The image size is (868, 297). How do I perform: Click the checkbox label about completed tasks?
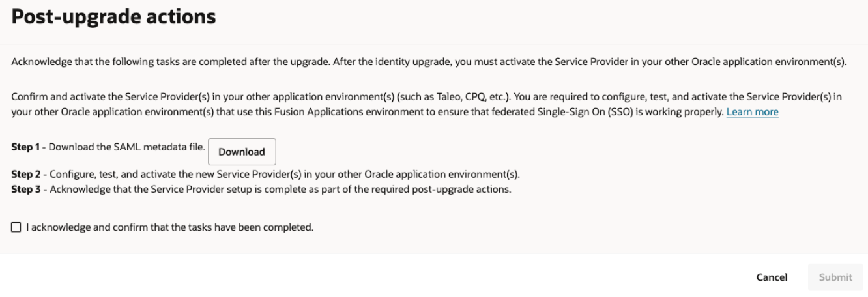(169, 227)
